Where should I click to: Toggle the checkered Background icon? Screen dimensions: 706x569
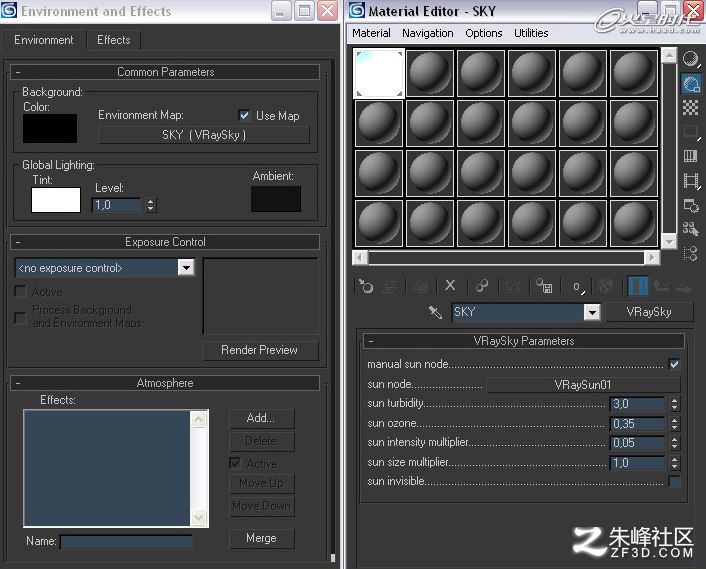coord(691,108)
